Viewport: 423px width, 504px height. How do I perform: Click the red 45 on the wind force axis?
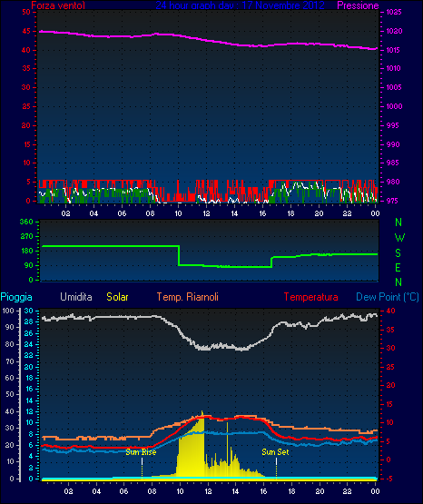[x=26, y=31]
